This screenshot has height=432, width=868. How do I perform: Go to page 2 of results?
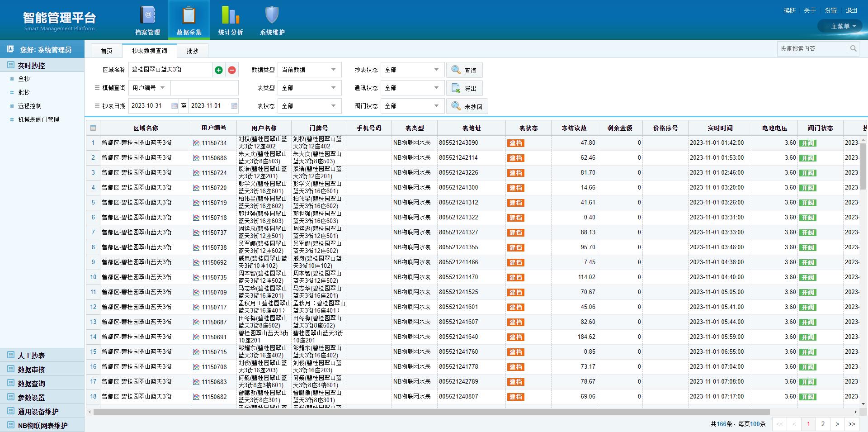[823, 424]
